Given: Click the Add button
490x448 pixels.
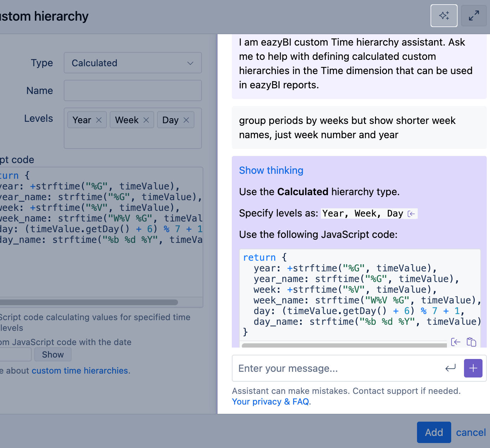Looking at the screenshot, I should tap(434, 432).
